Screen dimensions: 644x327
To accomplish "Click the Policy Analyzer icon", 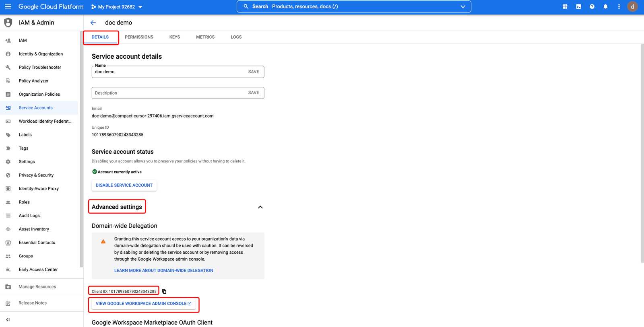I will tap(8, 81).
